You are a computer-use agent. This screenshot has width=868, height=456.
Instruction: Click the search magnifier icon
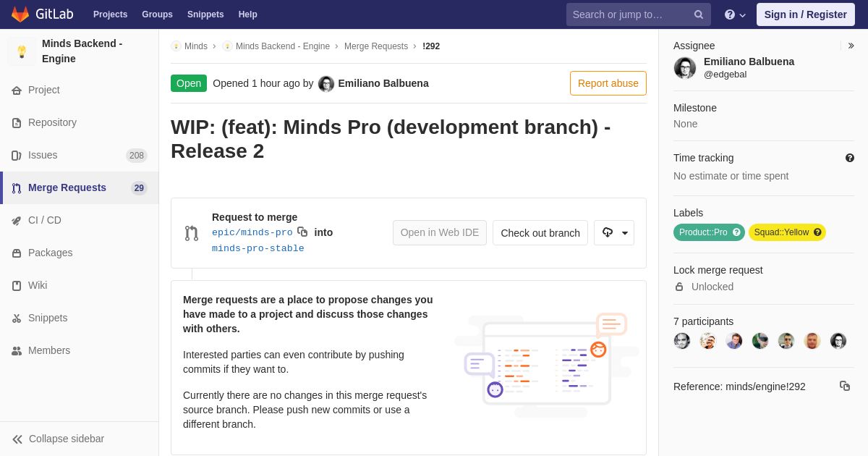[699, 14]
